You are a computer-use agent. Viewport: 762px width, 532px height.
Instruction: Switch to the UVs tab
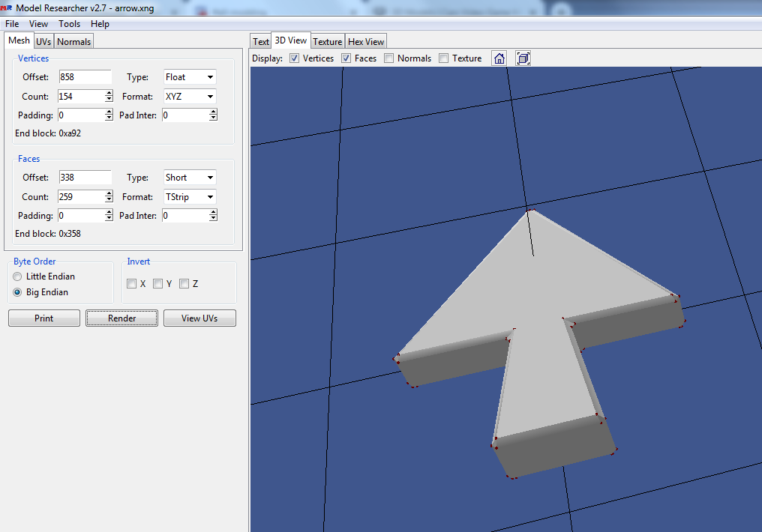point(43,42)
